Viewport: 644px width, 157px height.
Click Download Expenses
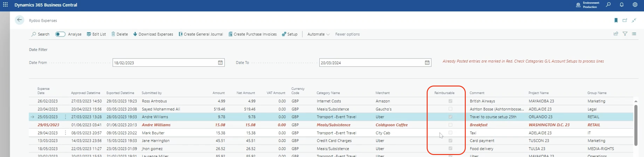click(x=153, y=34)
